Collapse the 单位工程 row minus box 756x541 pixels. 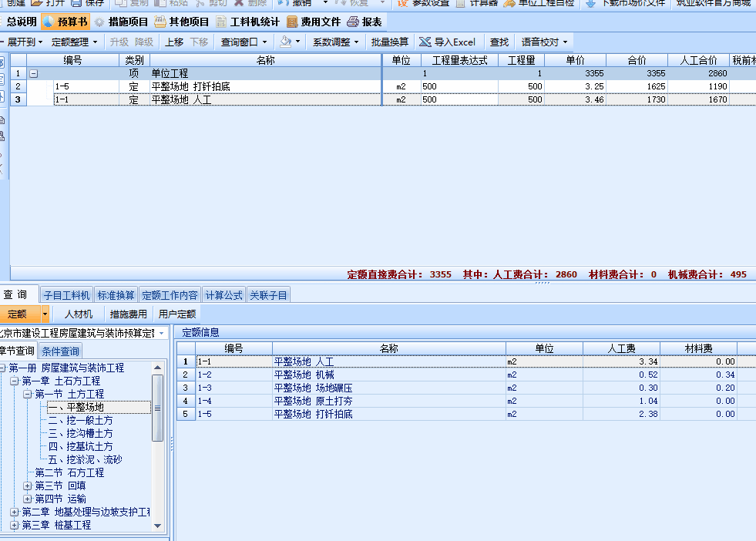coord(33,73)
